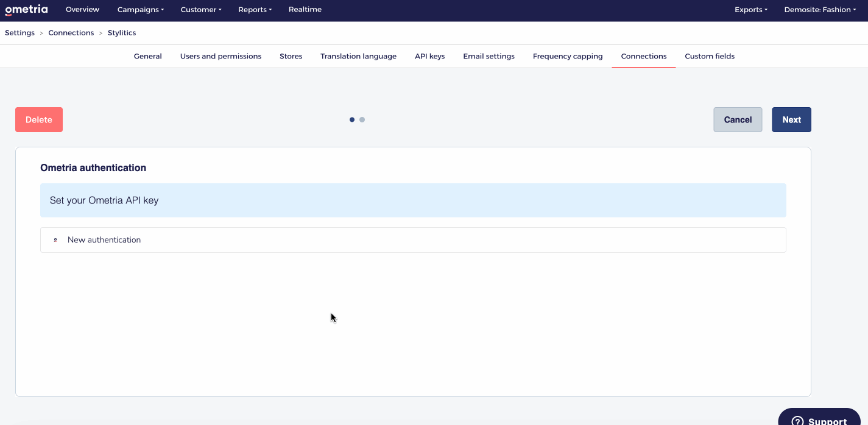
Task: Click the Stylitics breadcrumb
Action: pyautogui.click(x=122, y=33)
